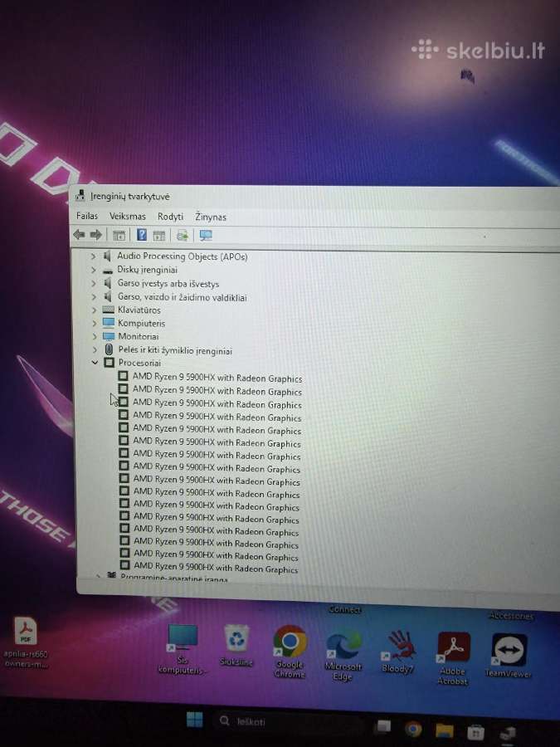Image resolution: width=560 pixels, height=747 pixels.
Task: Open Microsoft Edge desktop shortcut
Action: pos(343,655)
